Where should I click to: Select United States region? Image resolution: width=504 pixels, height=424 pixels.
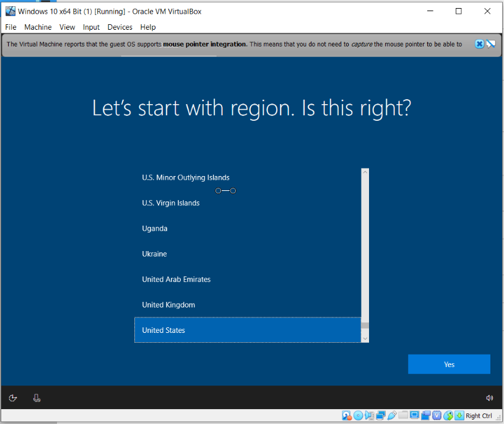(x=248, y=330)
